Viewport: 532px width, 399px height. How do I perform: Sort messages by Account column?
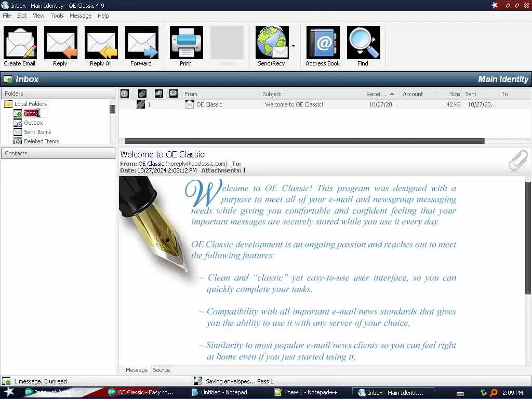(x=413, y=94)
